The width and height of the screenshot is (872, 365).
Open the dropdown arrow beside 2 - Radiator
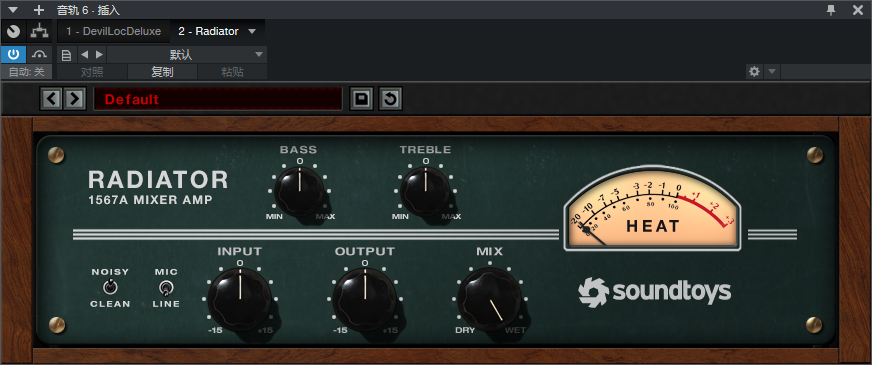(252, 31)
